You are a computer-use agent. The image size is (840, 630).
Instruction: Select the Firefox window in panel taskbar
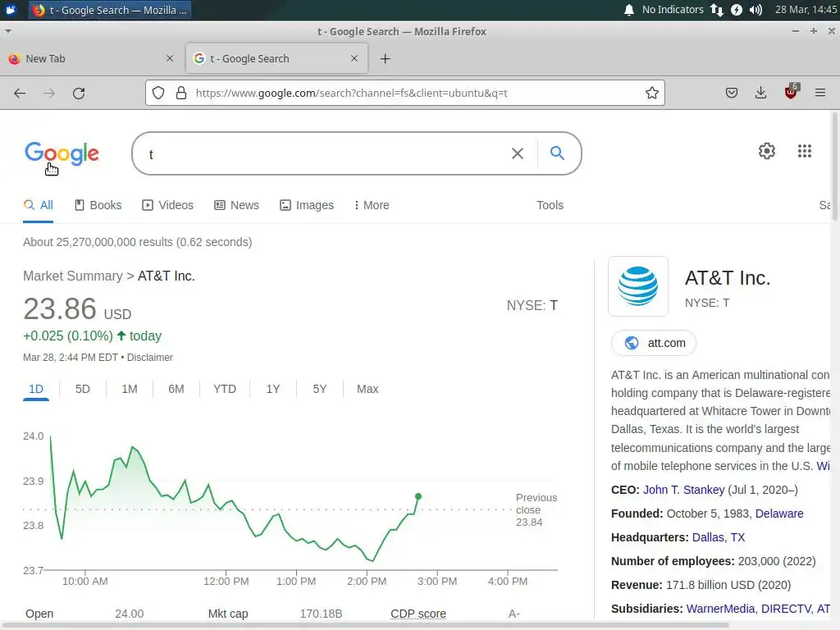[111, 10]
